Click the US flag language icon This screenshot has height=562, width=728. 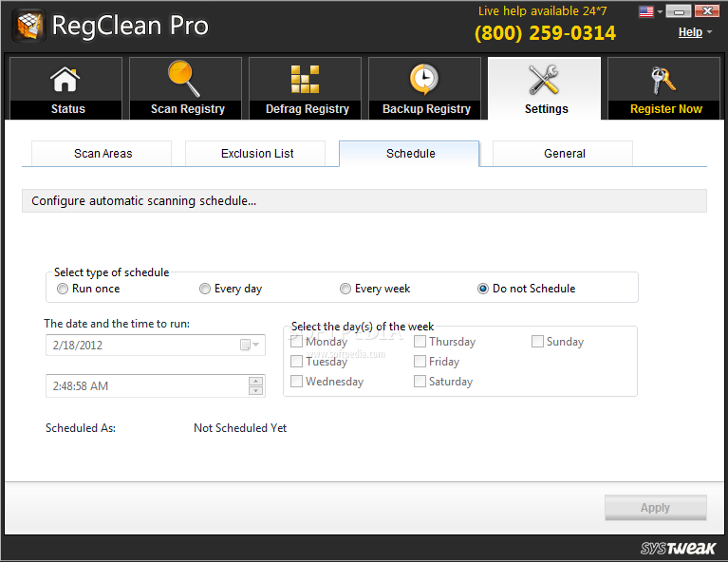click(x=645, y=11)
